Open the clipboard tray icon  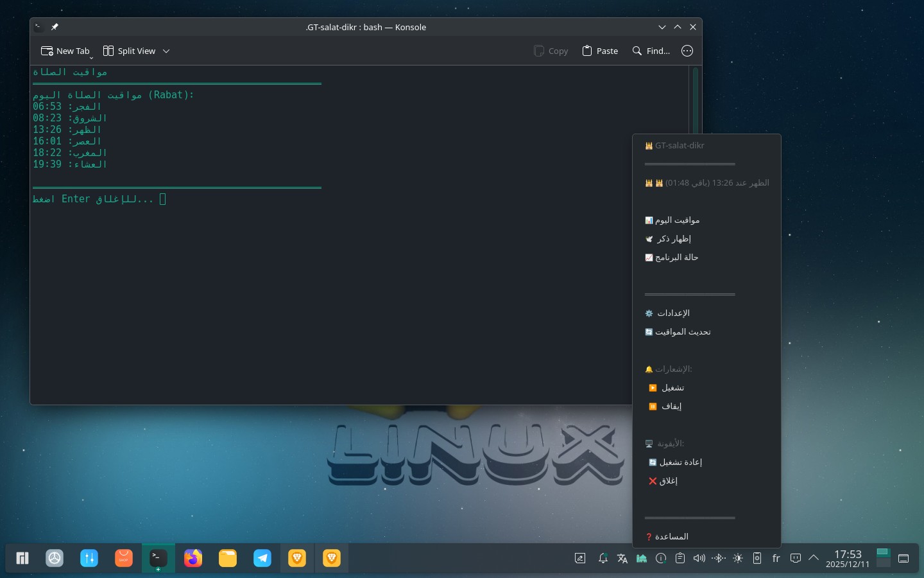pos(680,558)
